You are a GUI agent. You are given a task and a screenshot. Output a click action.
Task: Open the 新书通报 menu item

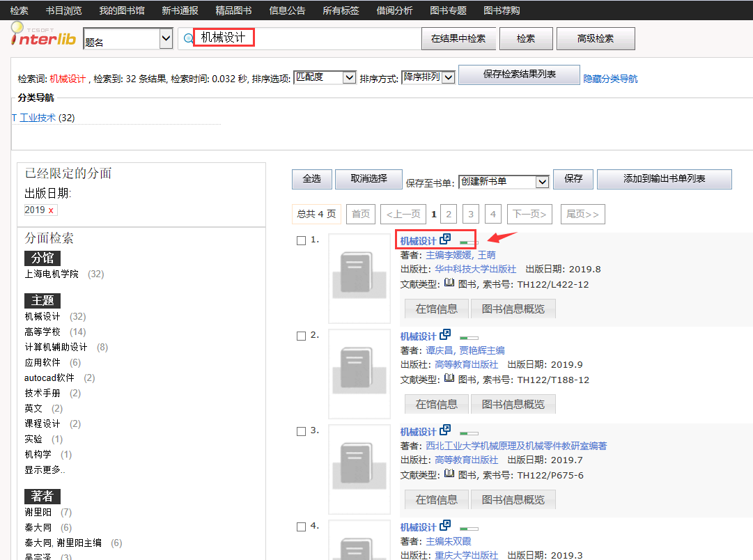(180, 10)
